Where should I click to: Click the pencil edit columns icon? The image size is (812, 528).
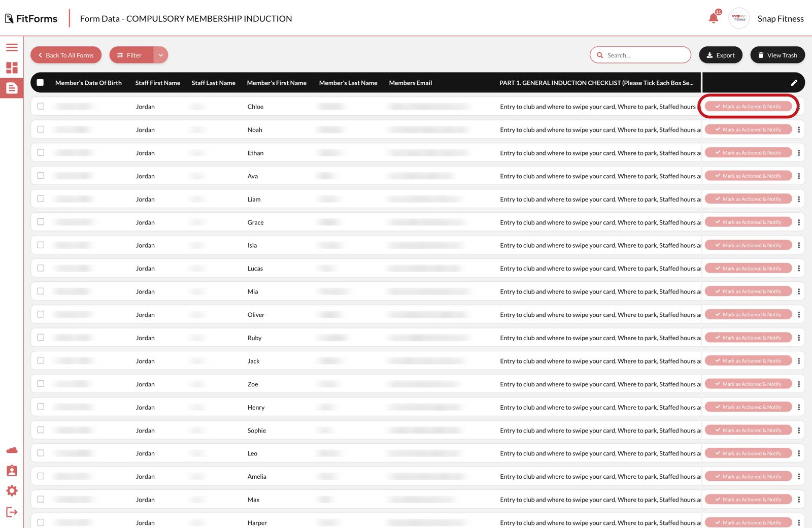point(794,83)
